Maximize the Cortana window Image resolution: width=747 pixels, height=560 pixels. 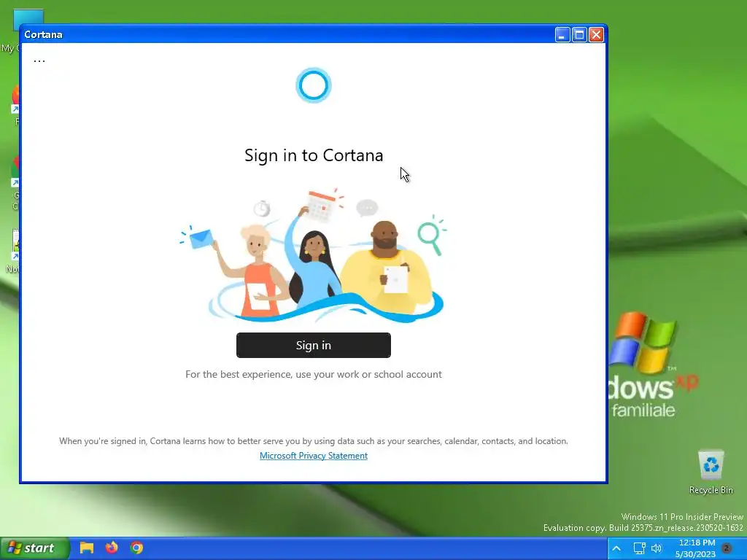tap(579, 35)
